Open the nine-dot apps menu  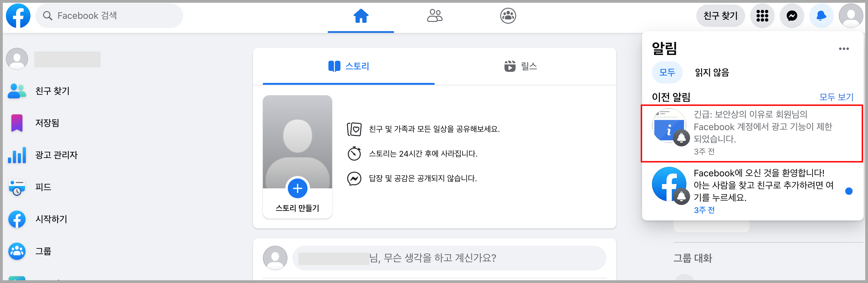pos(762,16)
